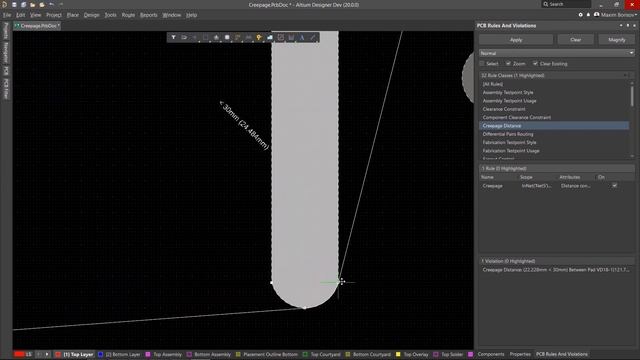Image resolution: width=640 pixels, height=360 pixels.
Task: Click the Altium logo icon in title bar
Action: (x=4, y=4)
